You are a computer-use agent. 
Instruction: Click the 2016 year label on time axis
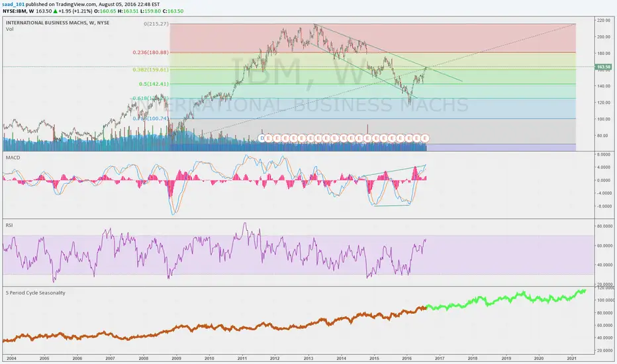(407, 359)
